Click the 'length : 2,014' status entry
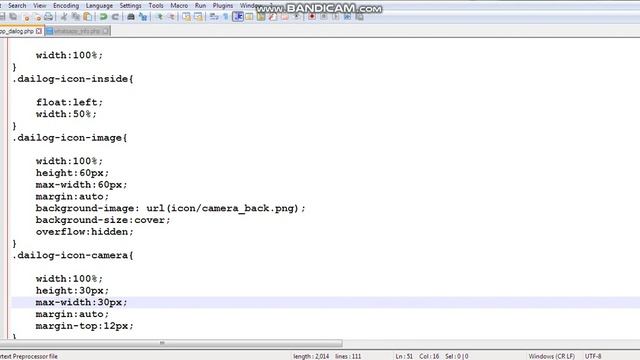The height and width of the screenshot is (360, 640). [x=311, y=356]
